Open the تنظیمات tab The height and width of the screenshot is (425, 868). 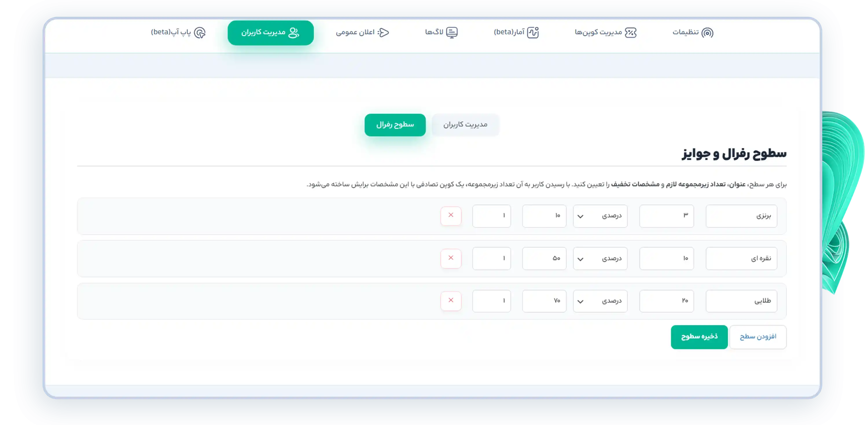coord(693,33)
